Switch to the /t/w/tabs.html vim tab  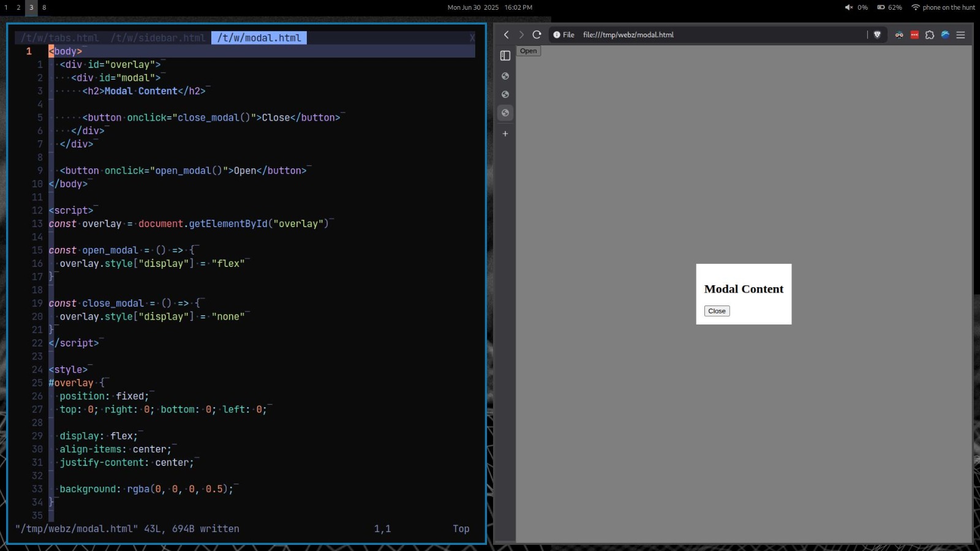tap(59, 38)
